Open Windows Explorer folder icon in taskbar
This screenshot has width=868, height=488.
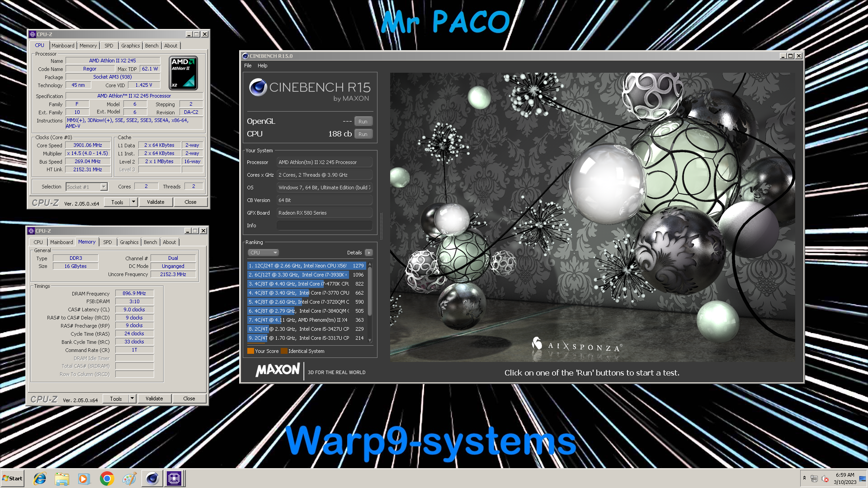(62, 479)
